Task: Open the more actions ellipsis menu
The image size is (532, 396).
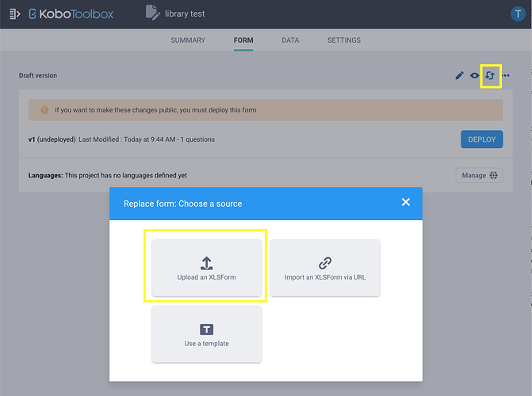Action: pyautogui.click(x=506, y=75)
